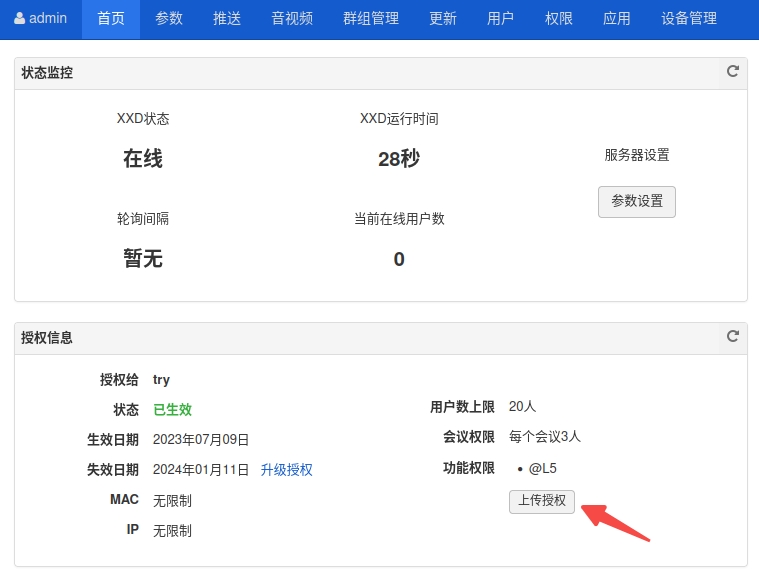Click the 20人 user limit value
The width and height of the screenshot is (759, 574).
[x=522, y=406]
